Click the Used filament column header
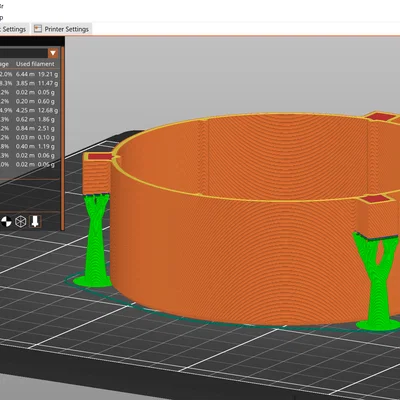 point(35,64)
